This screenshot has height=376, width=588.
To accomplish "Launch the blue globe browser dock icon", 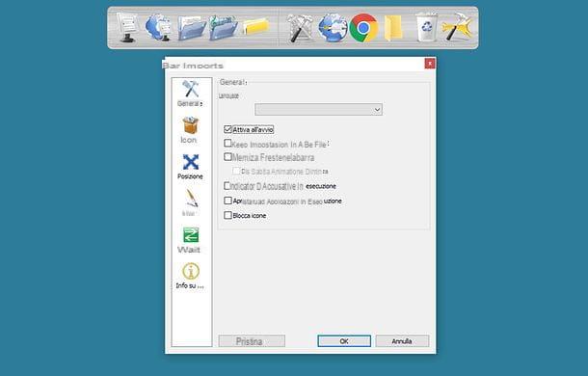I will (x=333, y=28).
